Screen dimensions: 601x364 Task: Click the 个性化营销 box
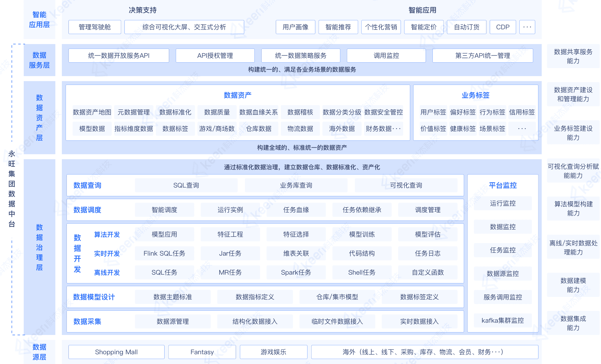coord(381,27)
